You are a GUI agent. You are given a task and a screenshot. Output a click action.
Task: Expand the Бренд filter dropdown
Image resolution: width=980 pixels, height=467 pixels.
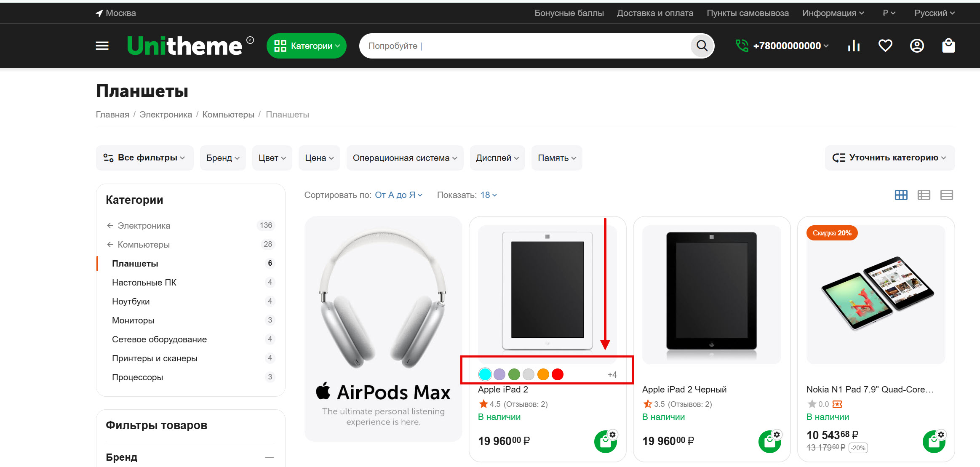click(223, 158)
